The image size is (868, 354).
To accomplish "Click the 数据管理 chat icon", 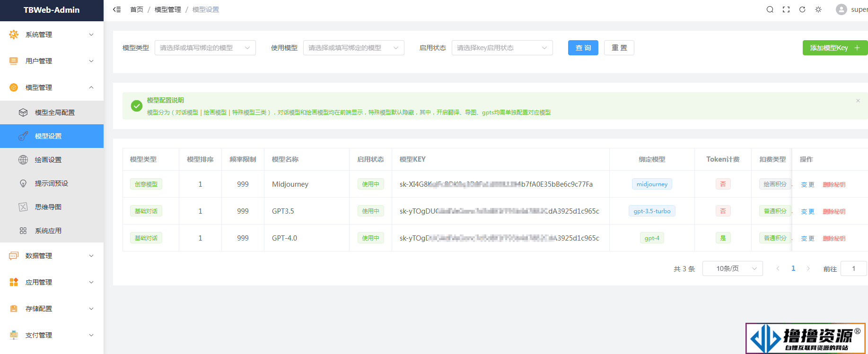I will (x=14, y=256).
